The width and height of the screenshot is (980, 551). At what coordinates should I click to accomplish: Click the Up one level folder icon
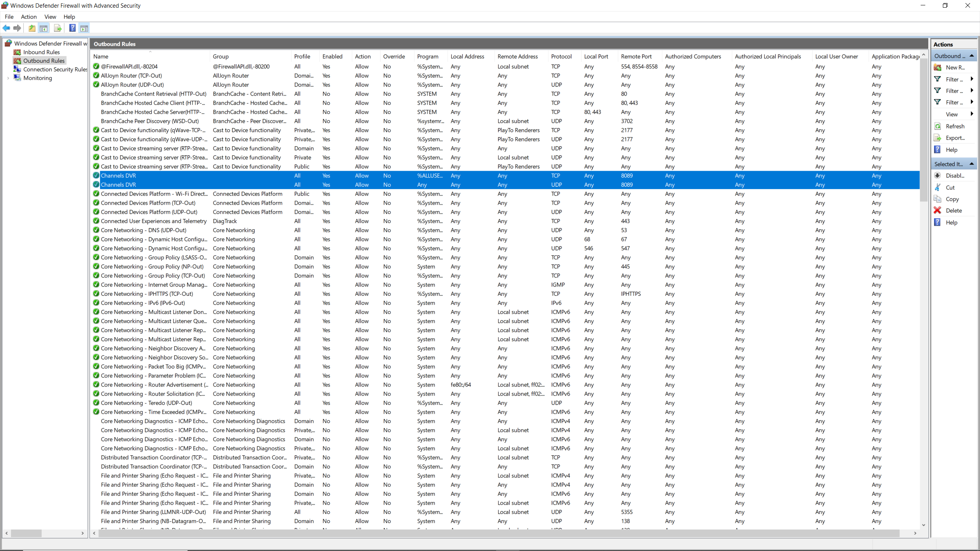pyautogui.click(x=32, y=28)
